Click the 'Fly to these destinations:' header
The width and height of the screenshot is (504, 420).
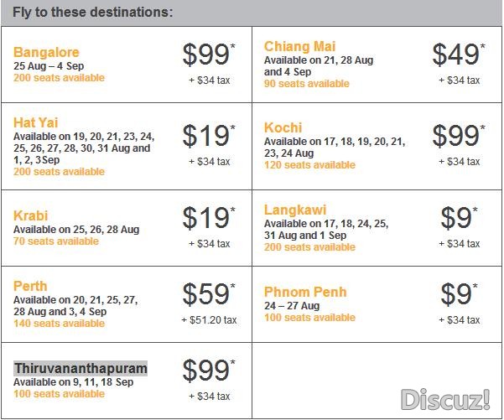click(92, 13)
